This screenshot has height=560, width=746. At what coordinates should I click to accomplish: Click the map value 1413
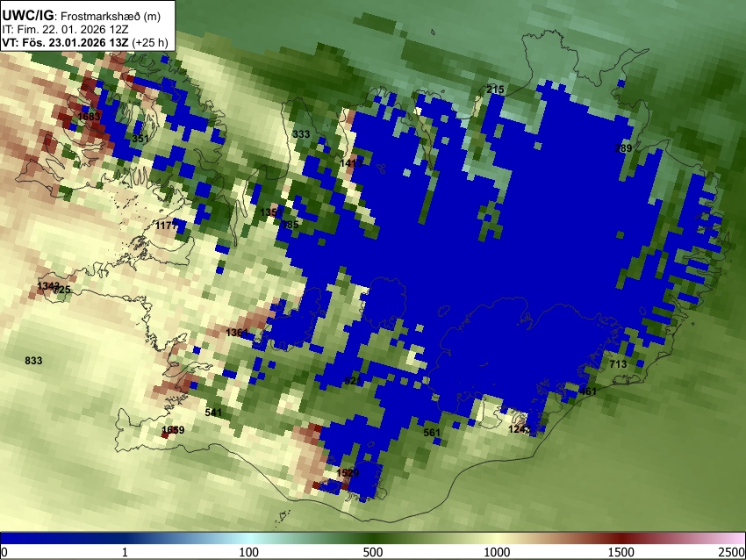(352, 163)
